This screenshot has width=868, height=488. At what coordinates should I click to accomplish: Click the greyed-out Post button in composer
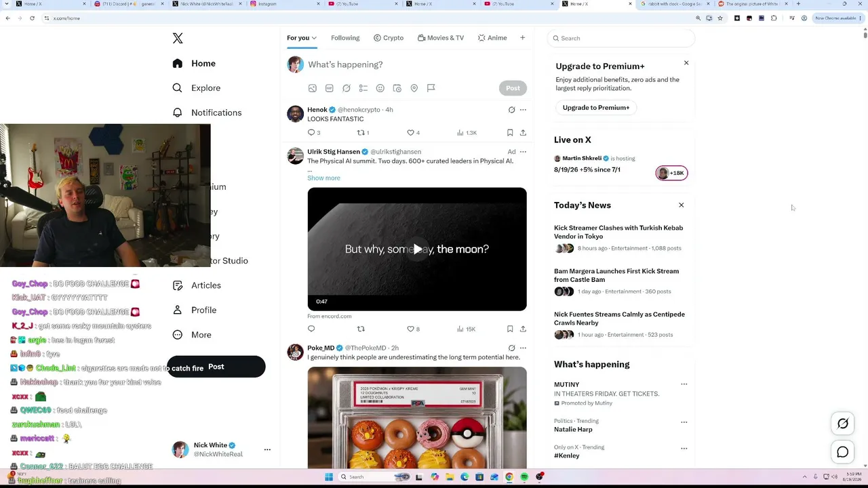pos(513,88)
